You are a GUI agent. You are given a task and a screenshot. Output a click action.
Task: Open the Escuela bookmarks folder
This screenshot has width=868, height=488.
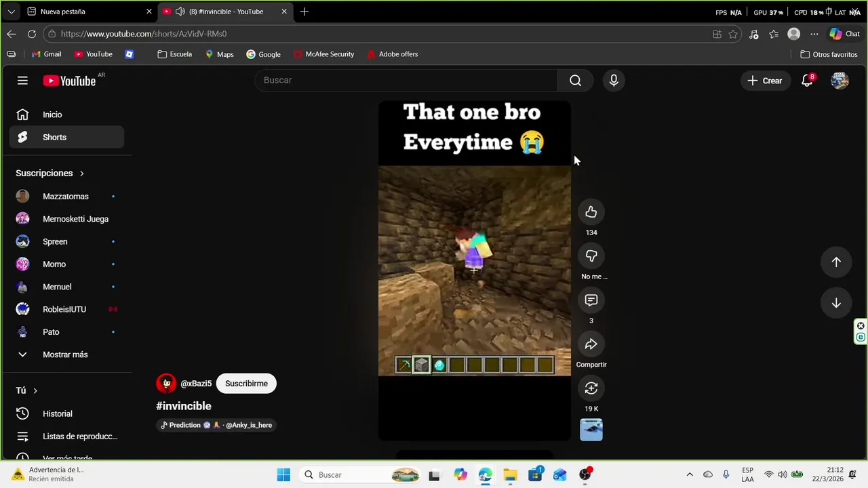(x=175, y=54)
